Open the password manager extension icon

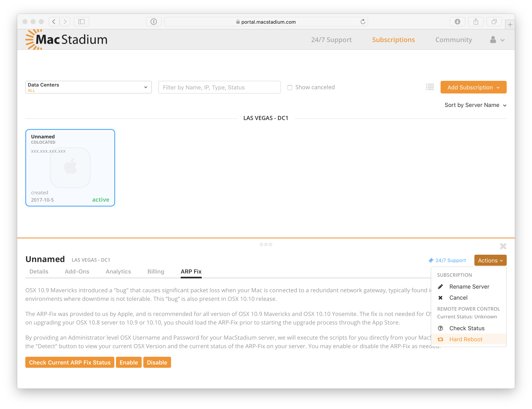coord(153,22)
